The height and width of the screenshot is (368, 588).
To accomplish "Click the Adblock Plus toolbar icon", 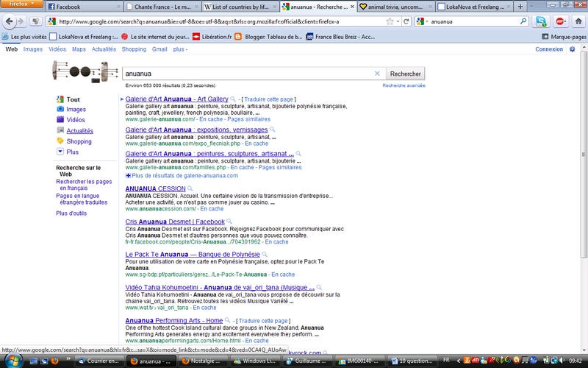I will pos(561,22).
